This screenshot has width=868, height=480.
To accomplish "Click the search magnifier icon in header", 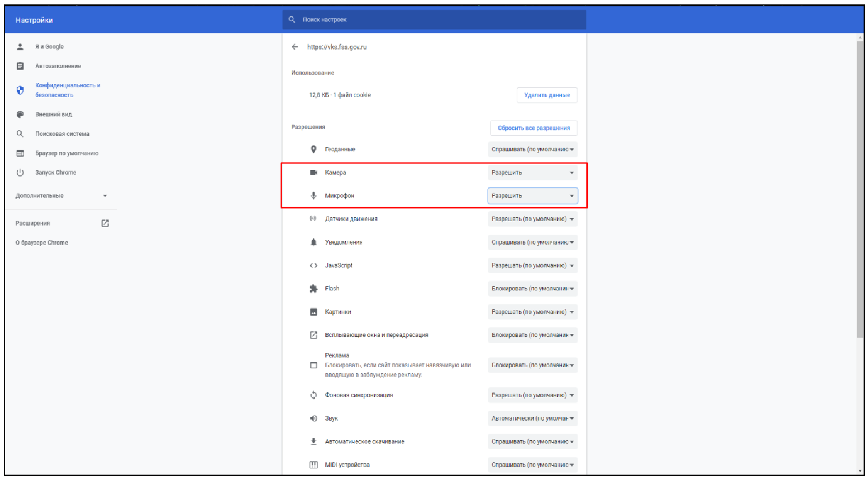I will (292, 20).
